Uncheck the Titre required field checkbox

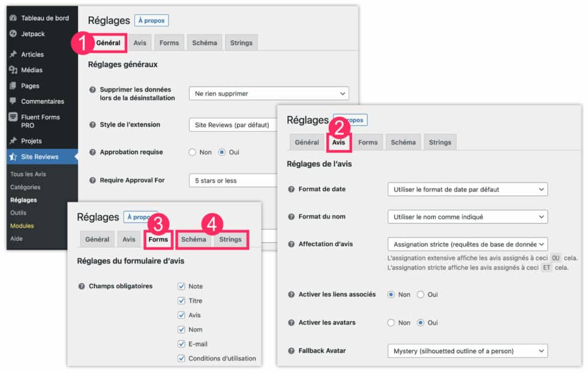182,300
